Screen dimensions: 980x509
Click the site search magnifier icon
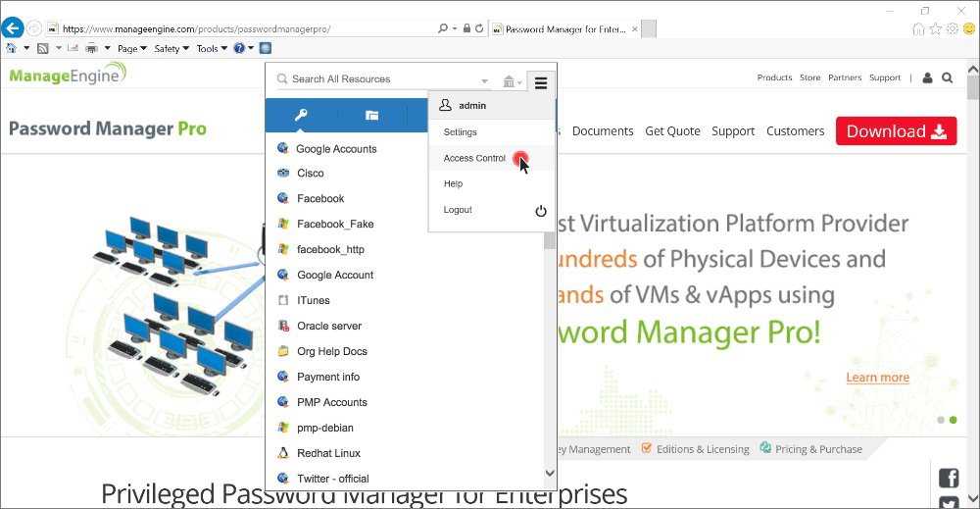coord(948,77)
